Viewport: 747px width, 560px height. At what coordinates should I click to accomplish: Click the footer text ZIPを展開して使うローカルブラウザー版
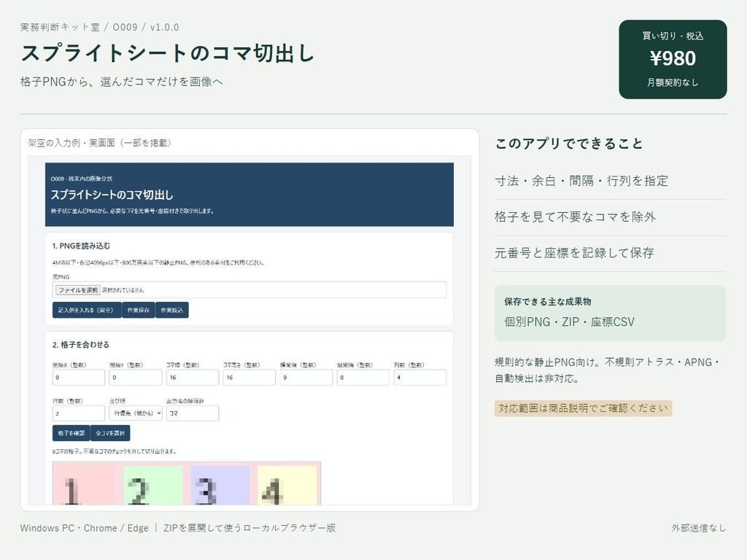click(249, 528)
